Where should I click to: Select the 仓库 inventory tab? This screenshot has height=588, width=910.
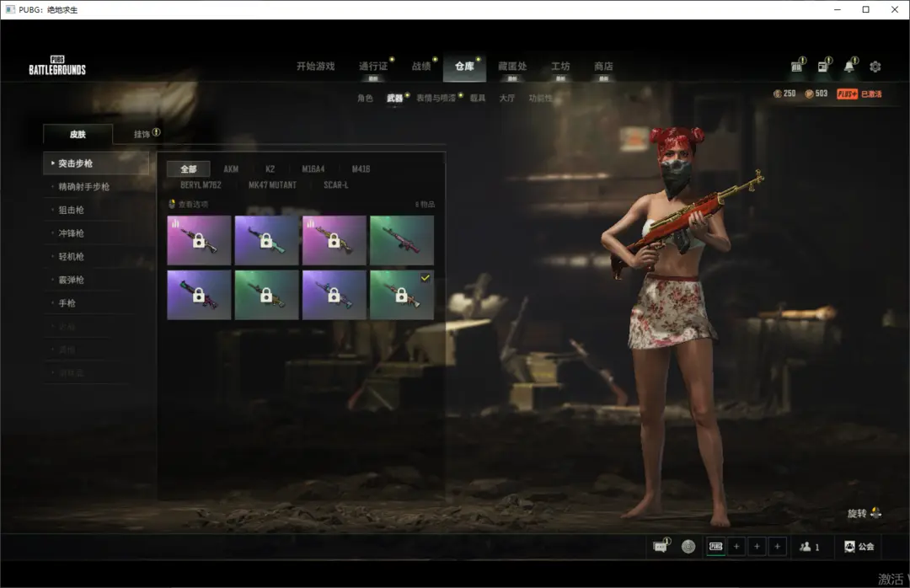point(464,67)
